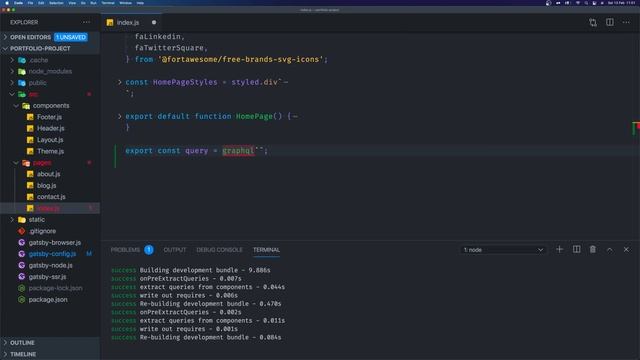Maximize panel size with chevron up

[x=609, y=249]
